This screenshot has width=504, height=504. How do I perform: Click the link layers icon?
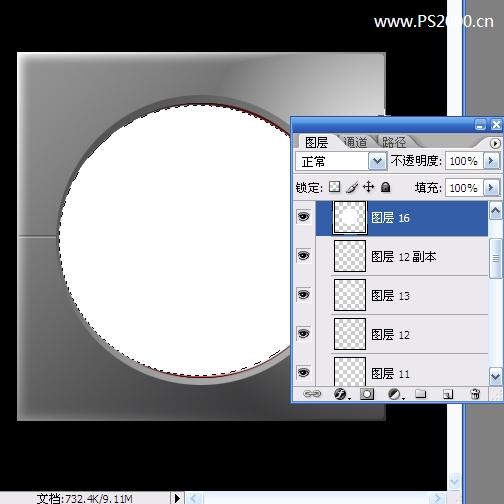[312, 394]
